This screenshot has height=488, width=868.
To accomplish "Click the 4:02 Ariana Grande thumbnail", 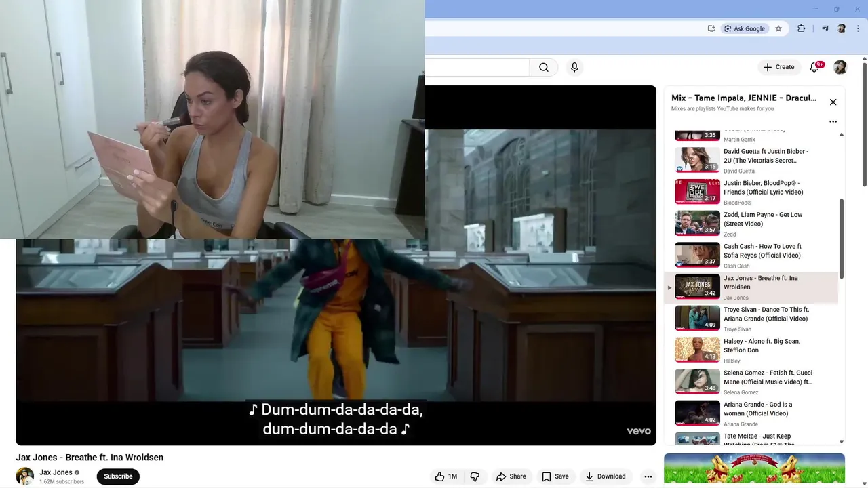I will (697, 413).
